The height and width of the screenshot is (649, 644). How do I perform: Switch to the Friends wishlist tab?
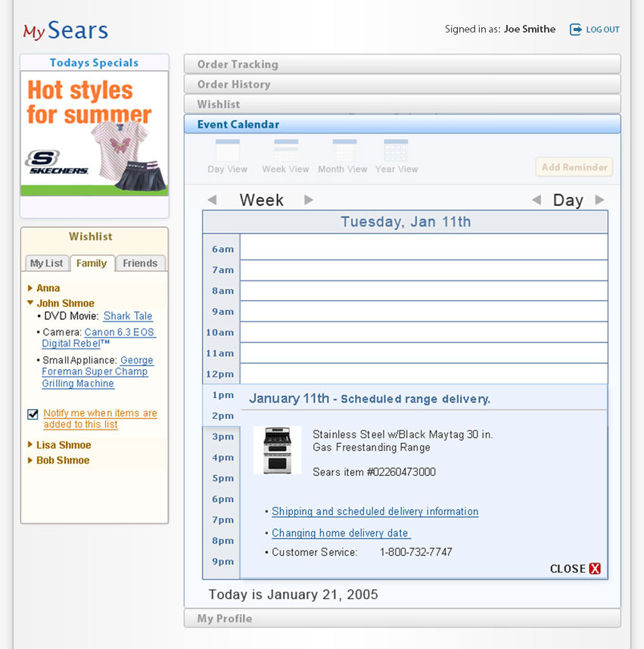pyautogui.click(x=140, y=263)
